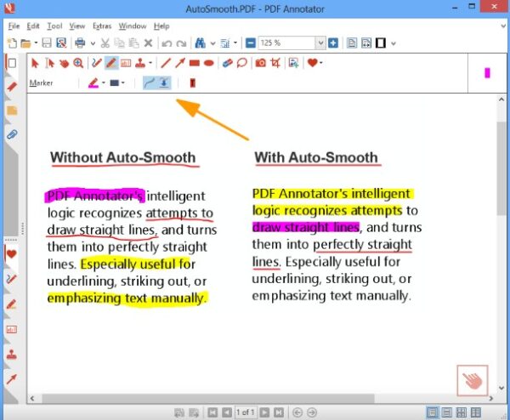Screen dimensions: 510x420
Task: Select the Stamp tool
Action: 140,63
